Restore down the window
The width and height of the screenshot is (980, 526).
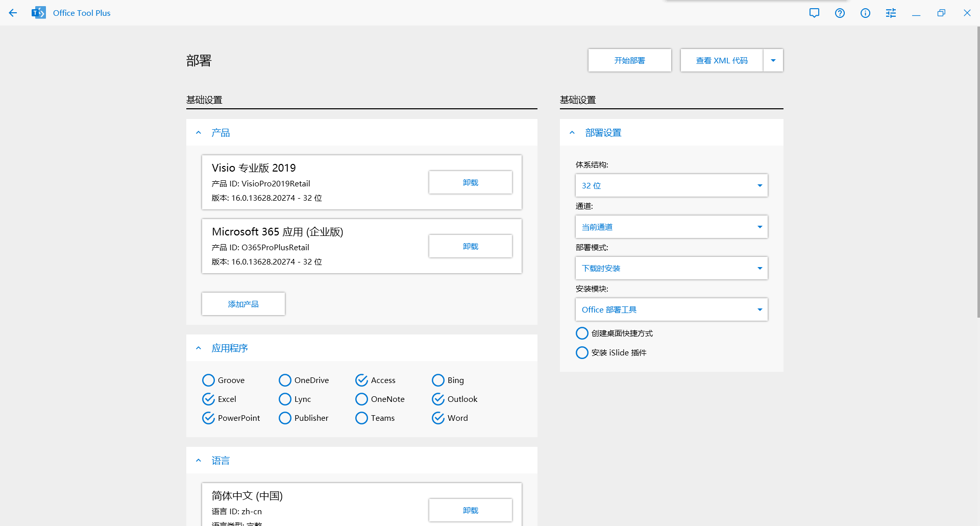click(941, 13)
